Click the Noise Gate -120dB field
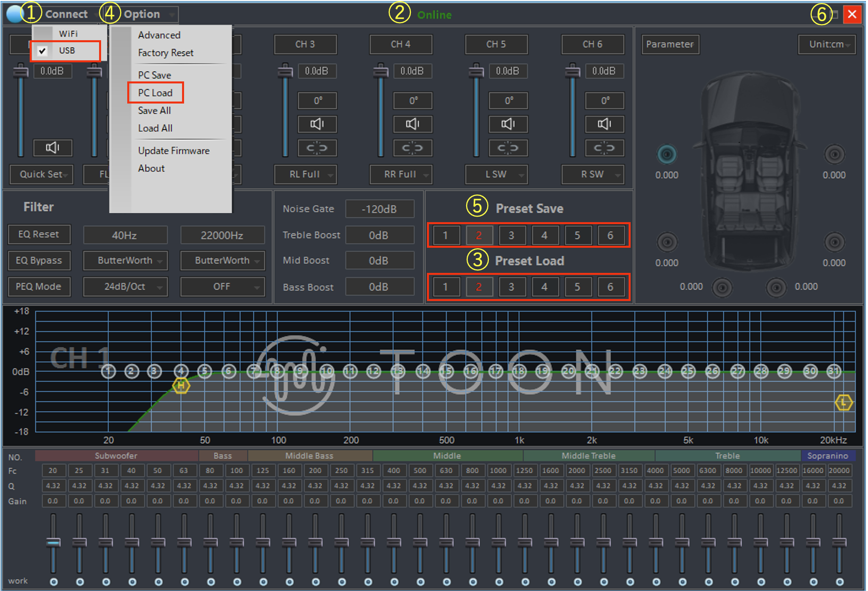The height and width of the screenshot is (591, 868). tap(380, 209)
